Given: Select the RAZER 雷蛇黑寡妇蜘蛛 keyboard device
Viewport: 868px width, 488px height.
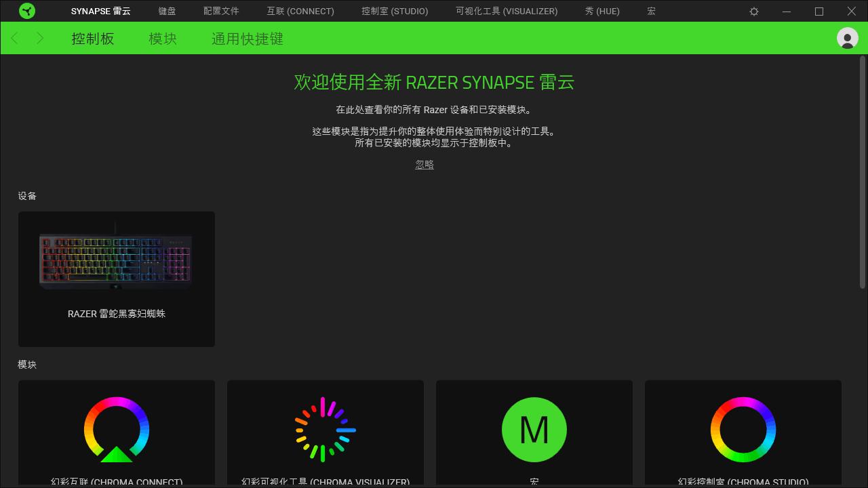Looking at the screenshot, I should (116, 278).
